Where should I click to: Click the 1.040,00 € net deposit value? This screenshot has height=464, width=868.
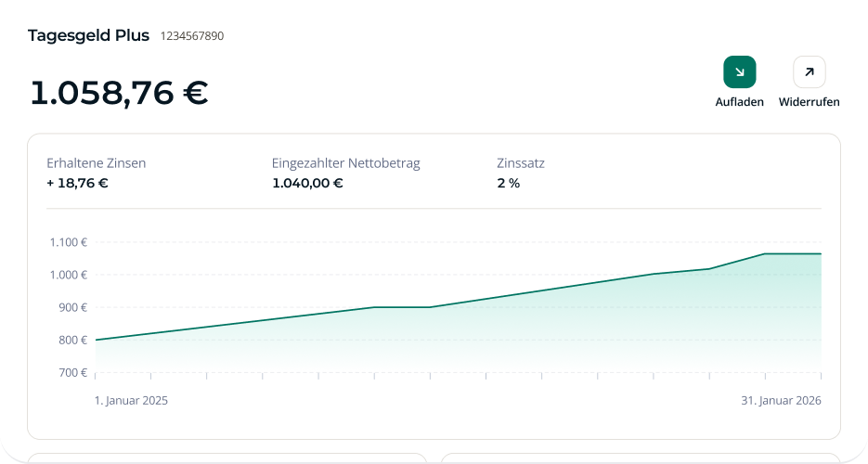click(x=307, y=183)
